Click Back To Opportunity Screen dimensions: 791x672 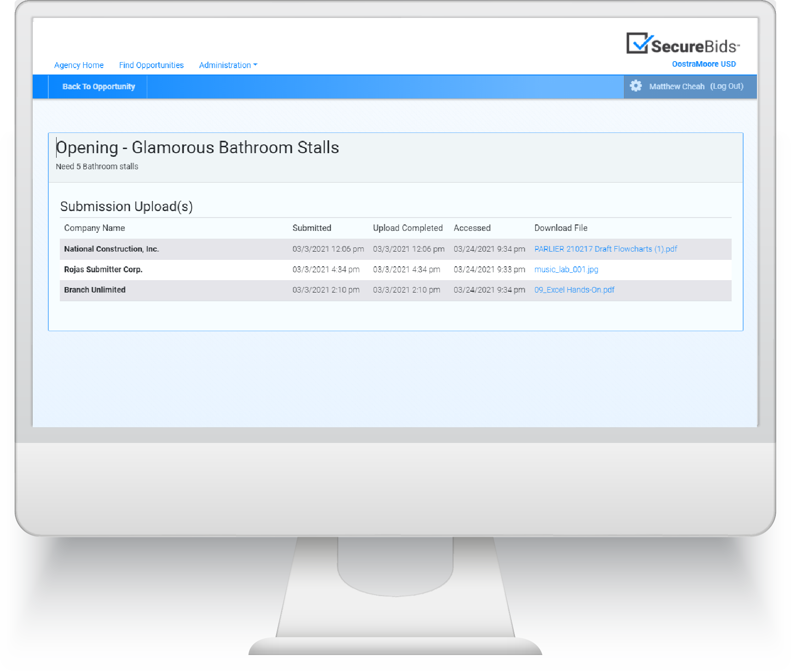point(98,86)
